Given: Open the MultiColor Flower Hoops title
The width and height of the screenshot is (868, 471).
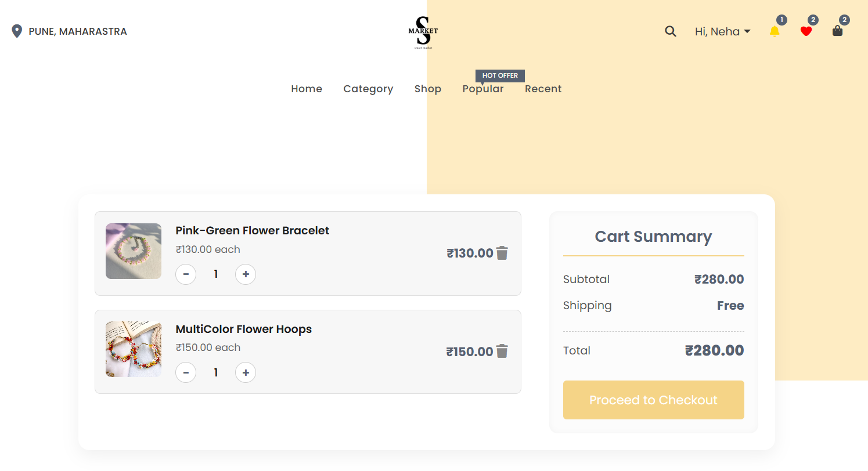Looking at the screenshot, I should click(x=244, y=329).
